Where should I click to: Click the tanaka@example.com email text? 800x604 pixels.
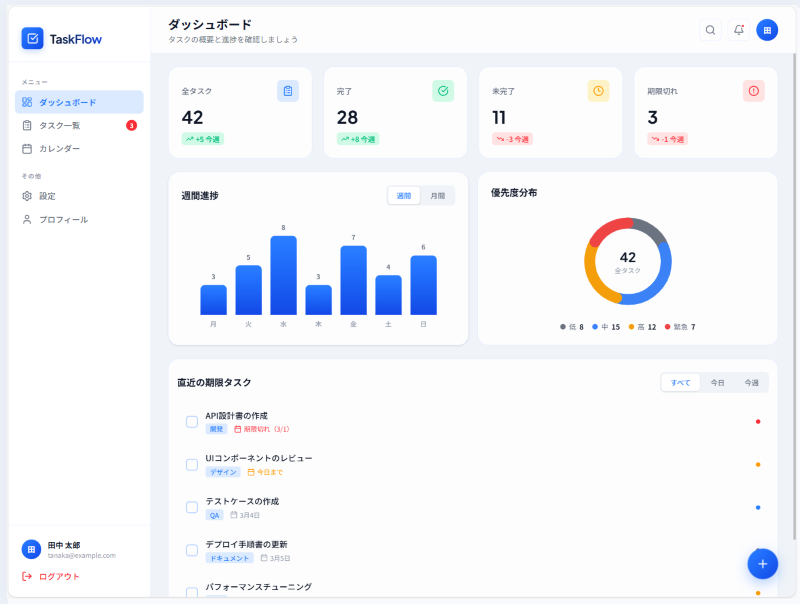point(82,556)
